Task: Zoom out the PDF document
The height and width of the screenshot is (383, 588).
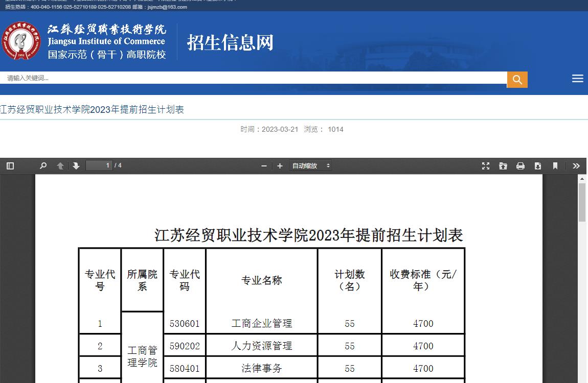Action: pos(264,166)
